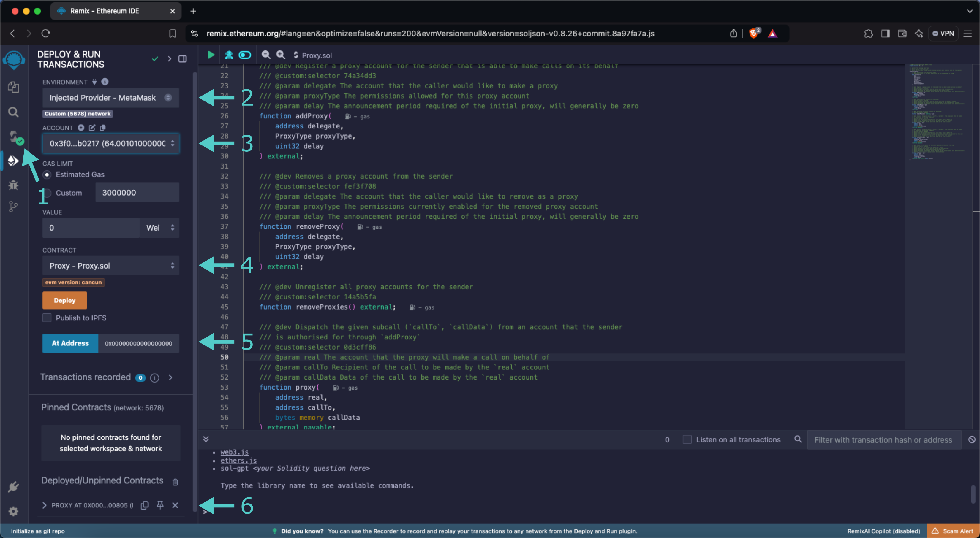The width and height of the screenshot is (980, 538).
Task: Open the browser tab list chevron
Action: (x=970, y=11)
